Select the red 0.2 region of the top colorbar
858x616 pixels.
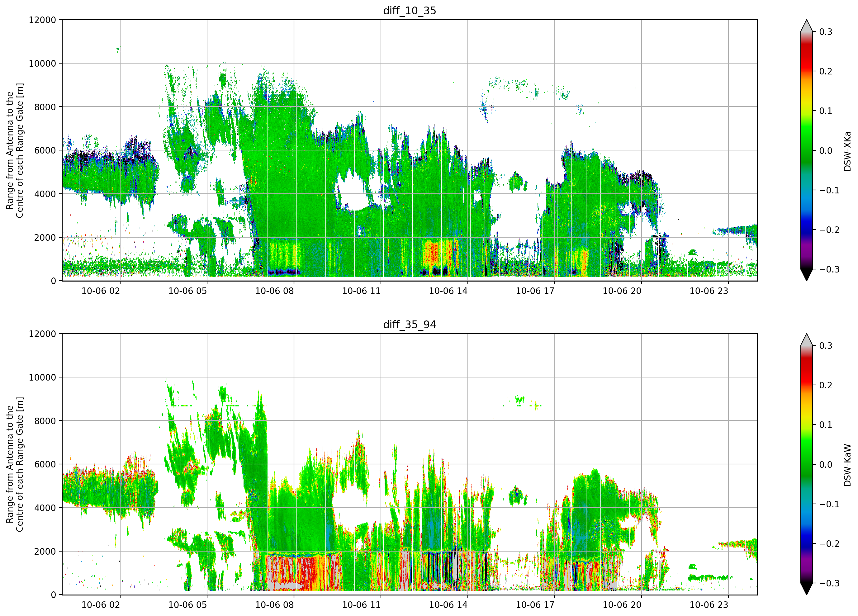tap(806, 71)
